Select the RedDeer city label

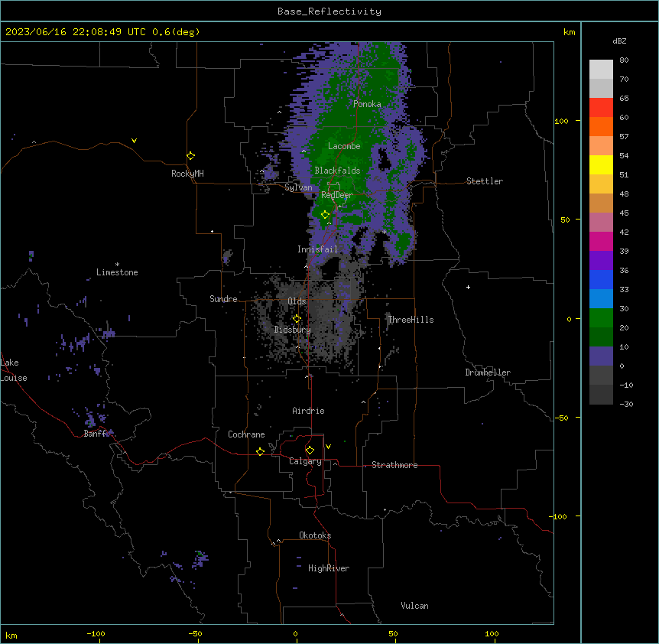click(337, 195)
